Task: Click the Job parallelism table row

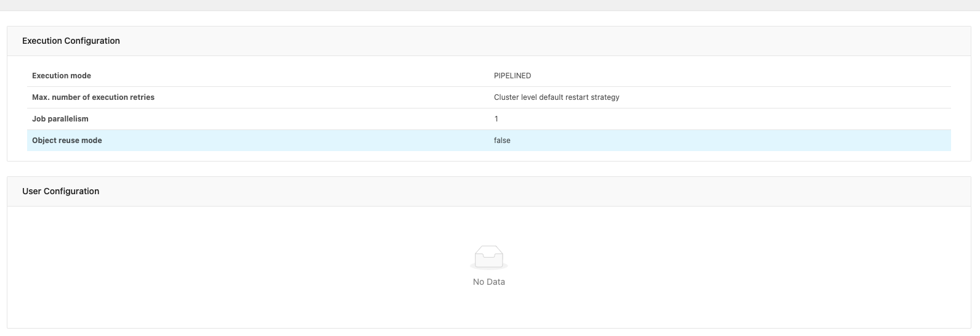Action: pos(308,119)
